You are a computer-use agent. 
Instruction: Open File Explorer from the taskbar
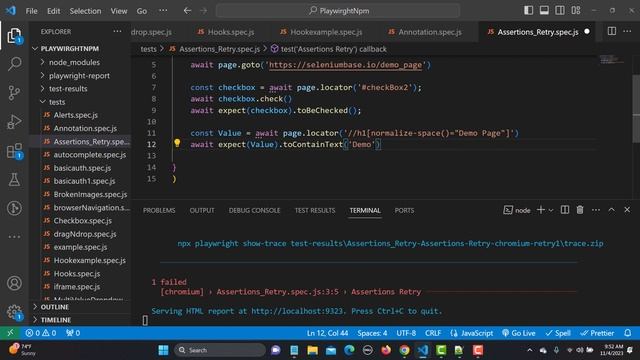tap(313, 350)
